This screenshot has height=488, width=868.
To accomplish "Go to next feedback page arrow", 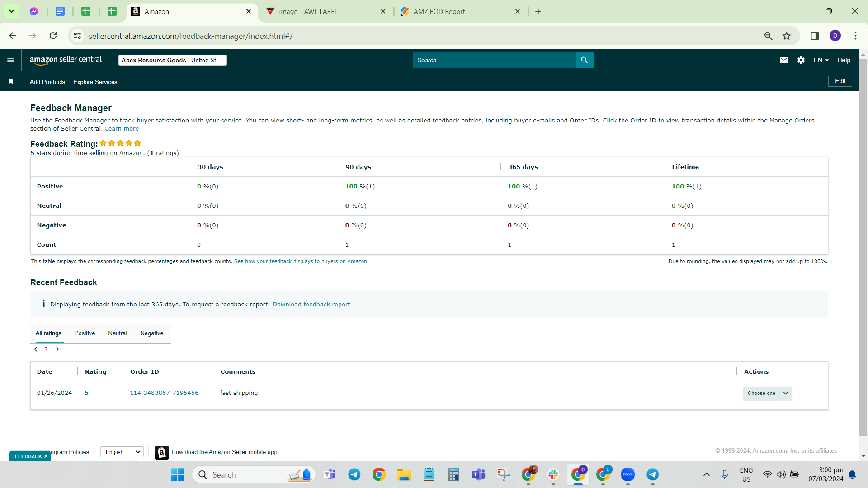I will coord(57,349).
